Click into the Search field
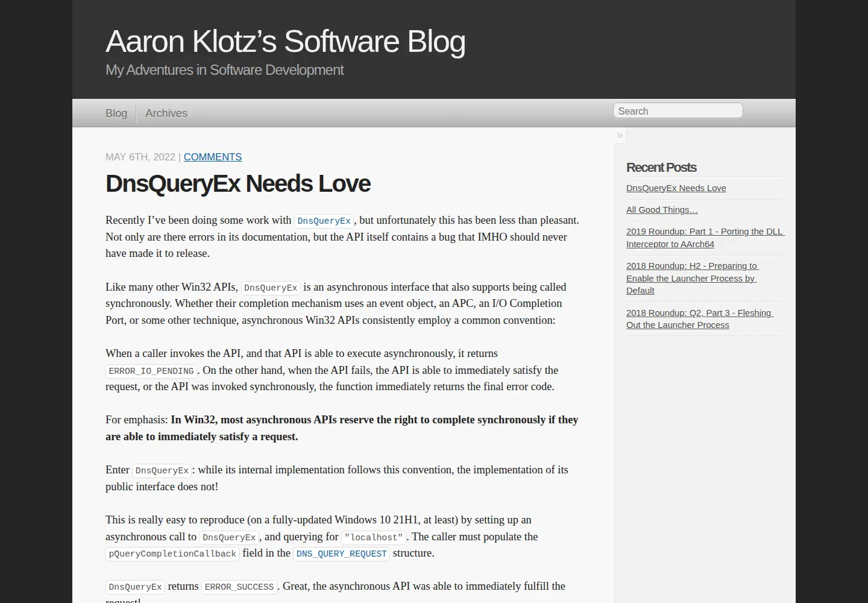 678,111
